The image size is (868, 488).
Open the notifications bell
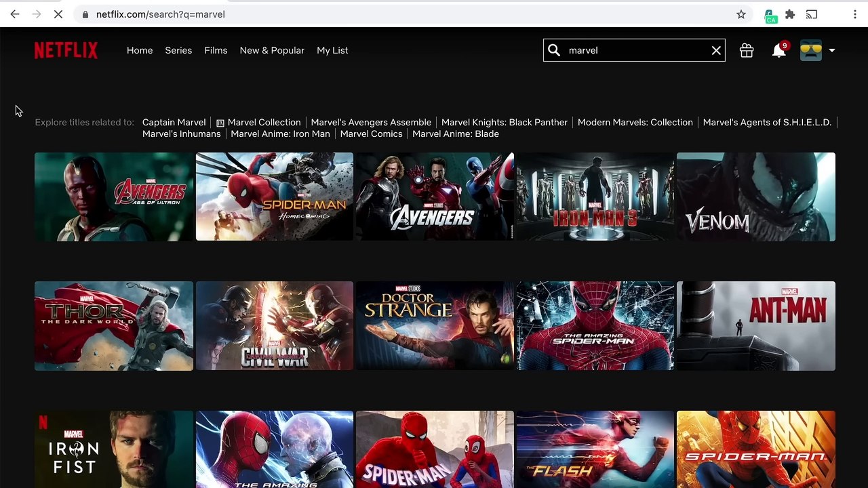778,50
